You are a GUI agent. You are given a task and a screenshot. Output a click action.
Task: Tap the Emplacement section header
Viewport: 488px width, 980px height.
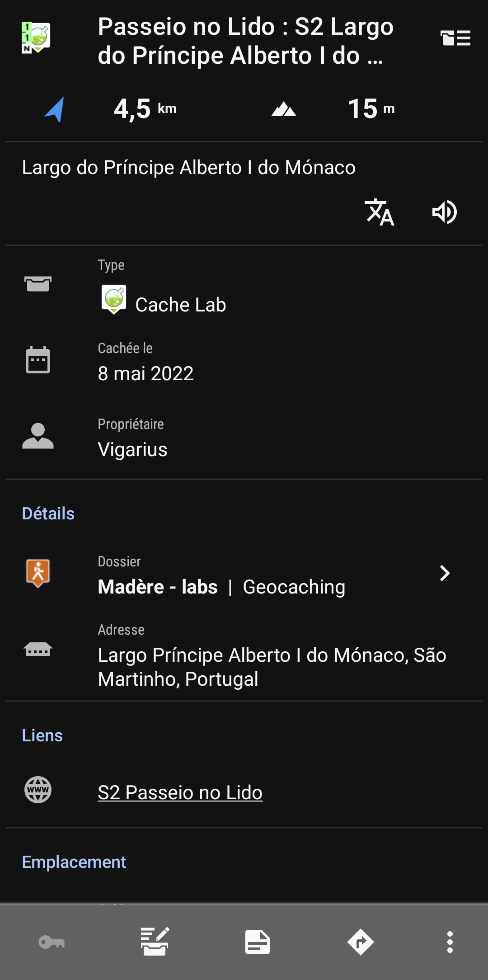click(74, 862)
